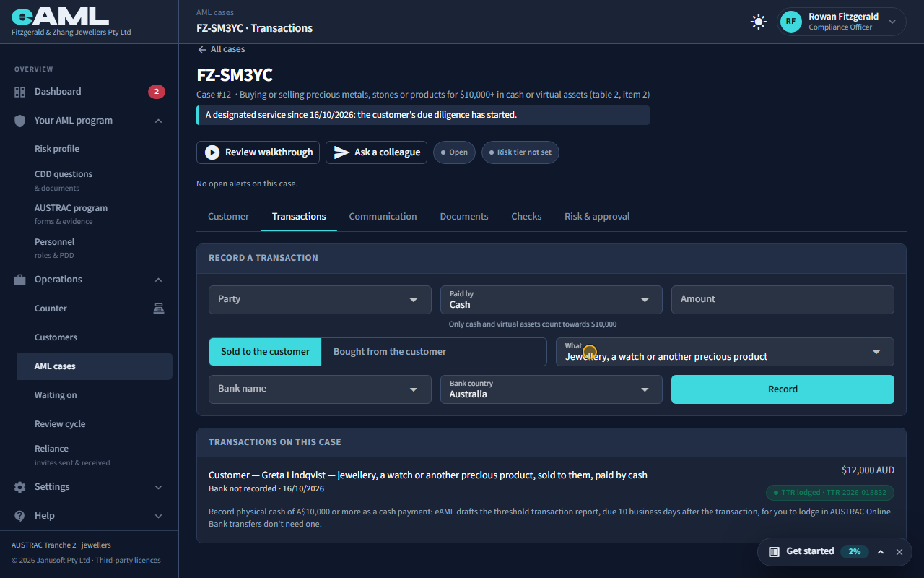Click the Settings gear icon
Screen dimensions: 924x578
pyautogui.click(x=20, y=487)
